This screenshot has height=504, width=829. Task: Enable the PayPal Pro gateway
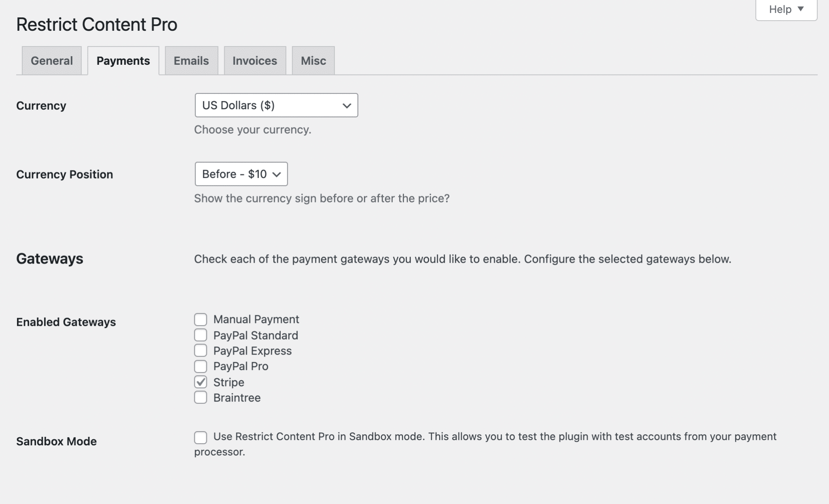(x=200, y=366)
